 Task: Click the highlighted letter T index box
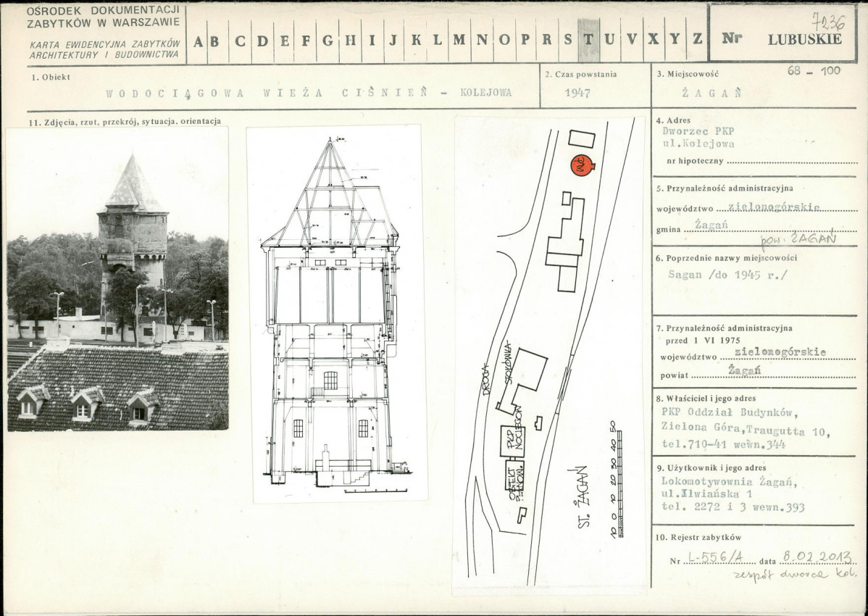point(588,40)
